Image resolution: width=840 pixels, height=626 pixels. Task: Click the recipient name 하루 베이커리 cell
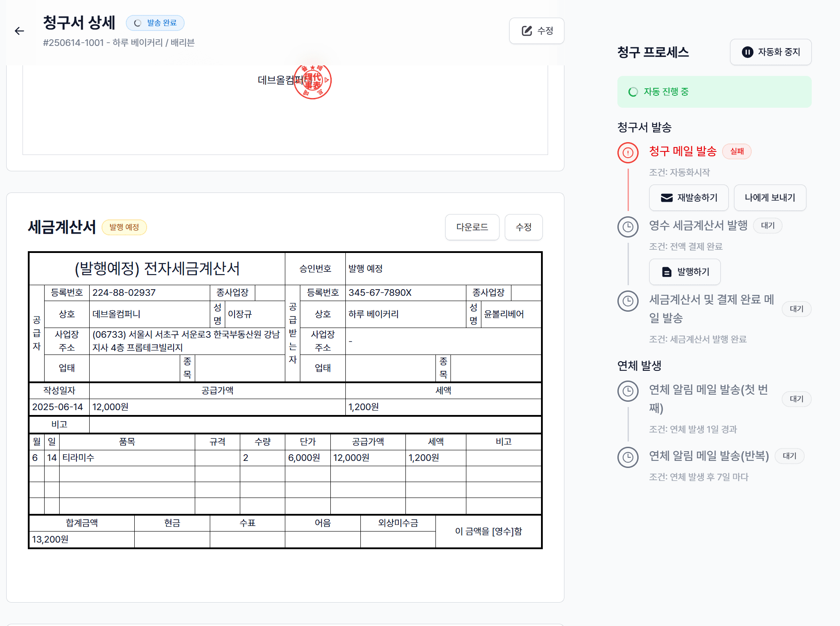click(x=405, y=314)
